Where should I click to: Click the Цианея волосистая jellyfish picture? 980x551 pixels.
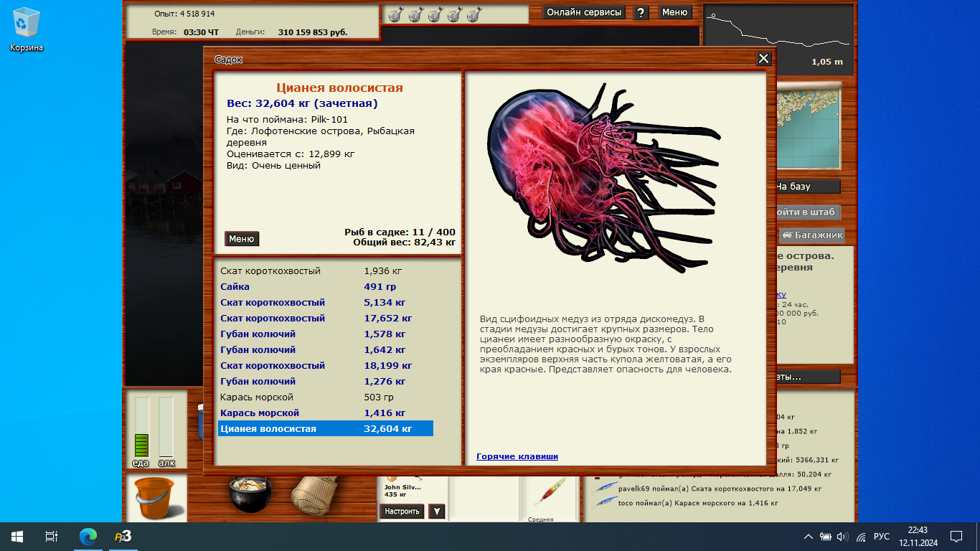point(603,179)
